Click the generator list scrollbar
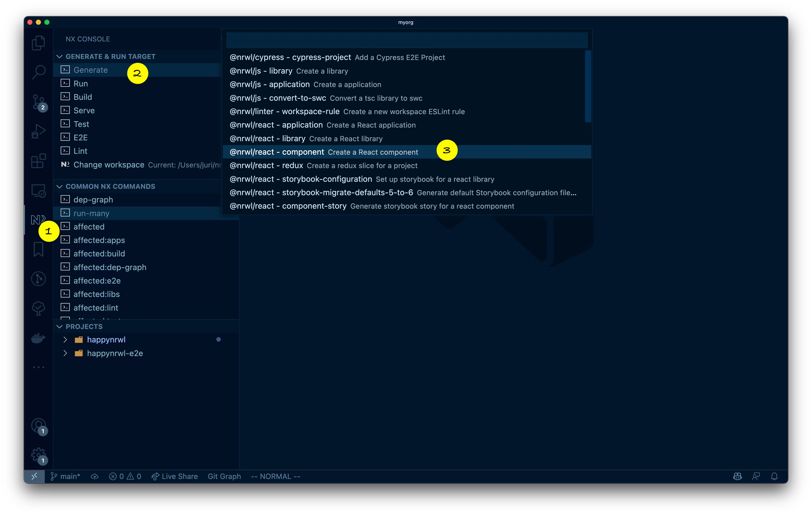This screenshot has width=812, height=515. 588,86
